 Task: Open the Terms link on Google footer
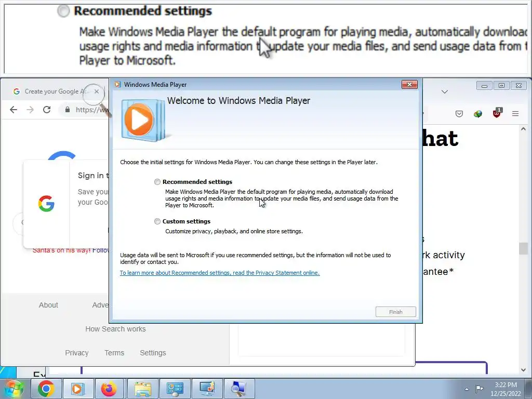tap(114, 353)
